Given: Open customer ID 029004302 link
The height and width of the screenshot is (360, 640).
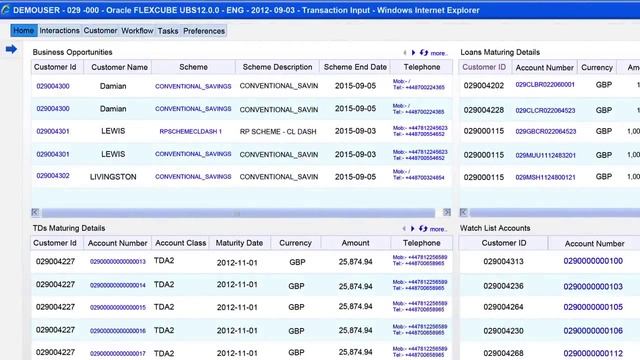Looking at the screenshot, I should coord(53,176).
